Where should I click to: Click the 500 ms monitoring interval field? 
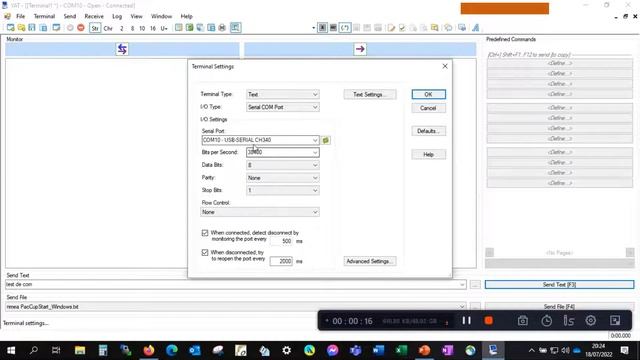pyautogui.click(x=281, y=241)
